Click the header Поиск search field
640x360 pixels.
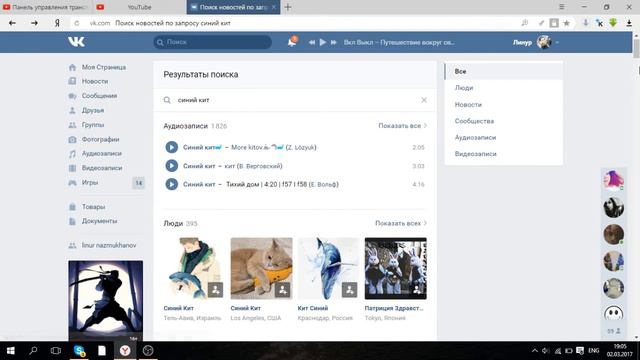213,42
